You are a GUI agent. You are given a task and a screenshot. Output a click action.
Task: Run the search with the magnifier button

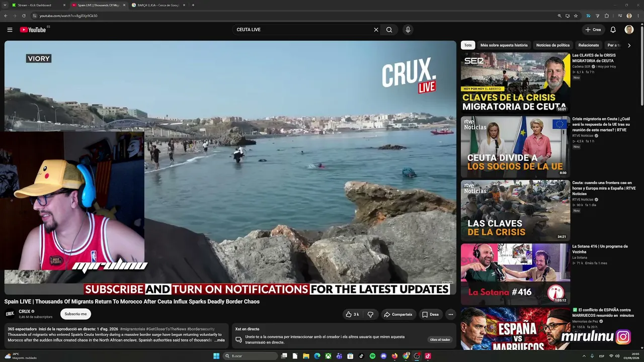389,30
